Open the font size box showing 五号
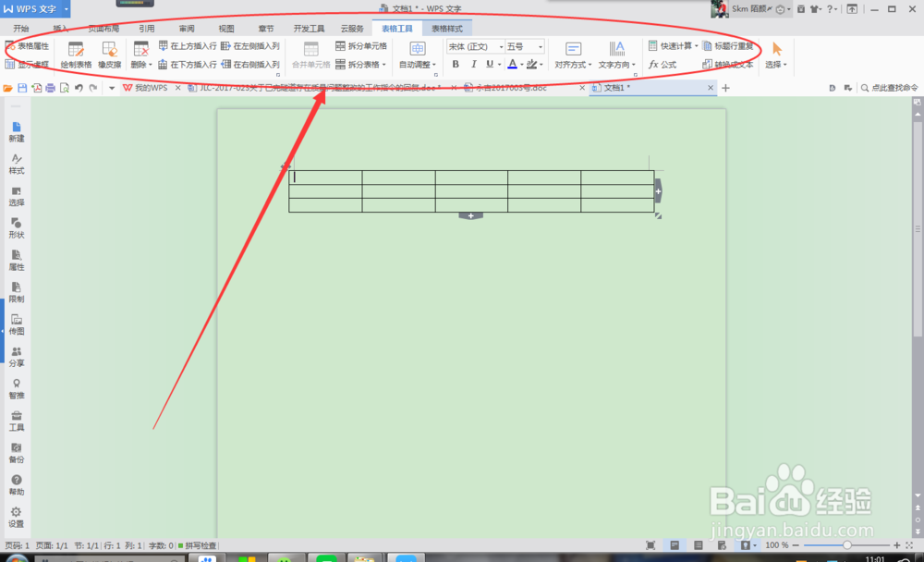The width and height of the screenshot is (924, 562). (x=525, y=46)
